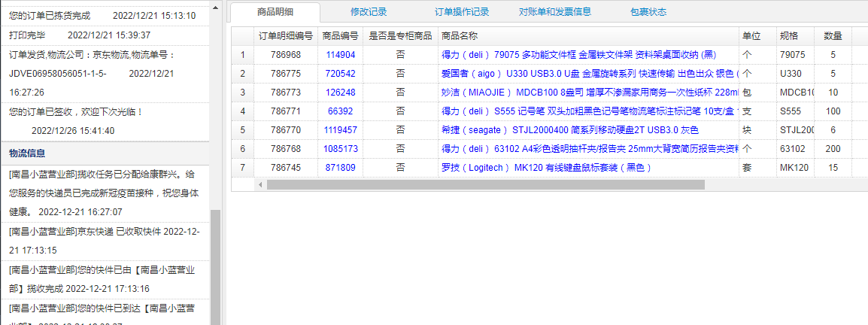Open product number link 126248
868x325 pixels.
341,93
